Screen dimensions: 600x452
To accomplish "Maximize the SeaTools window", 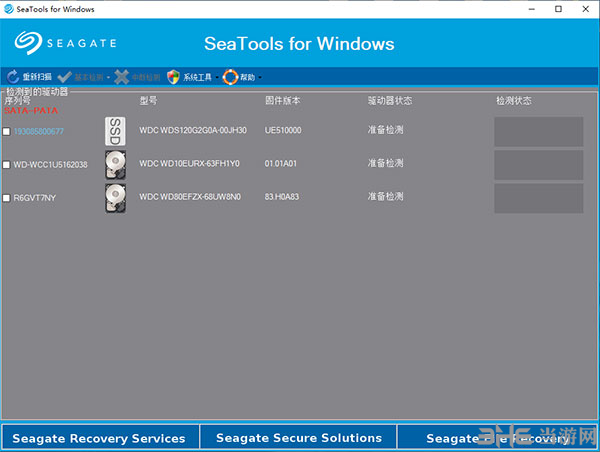I will click(x=558, y=9).
